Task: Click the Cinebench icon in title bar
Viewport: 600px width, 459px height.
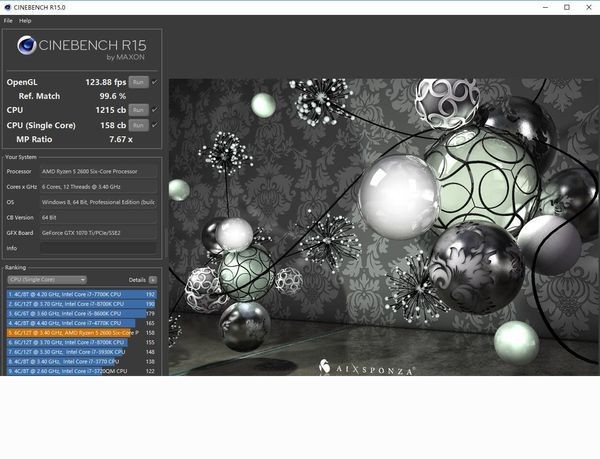Action: pos(7,7)
